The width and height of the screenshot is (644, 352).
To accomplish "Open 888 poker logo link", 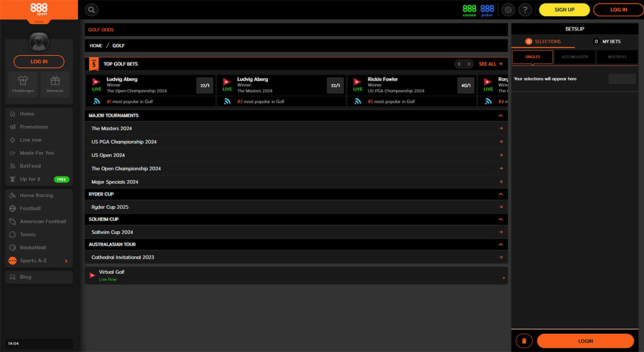I will pos(487,10).
